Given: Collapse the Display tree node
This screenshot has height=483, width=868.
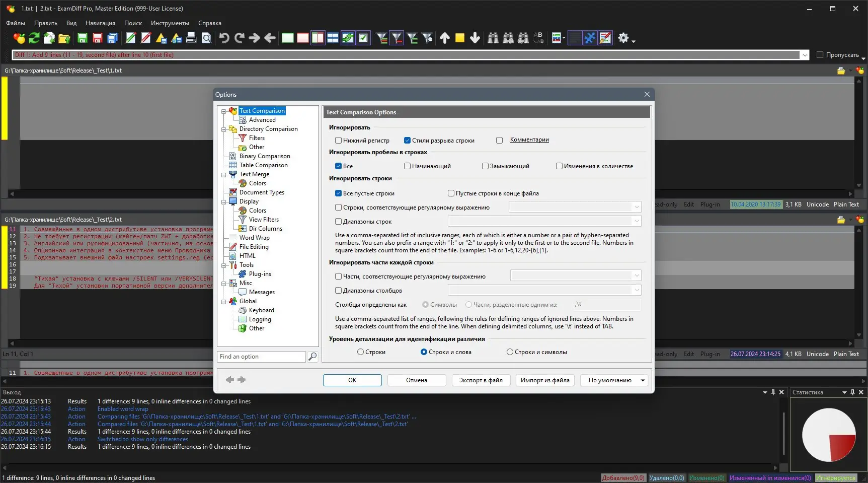Looking at the screenshot, I should [223, 202].
